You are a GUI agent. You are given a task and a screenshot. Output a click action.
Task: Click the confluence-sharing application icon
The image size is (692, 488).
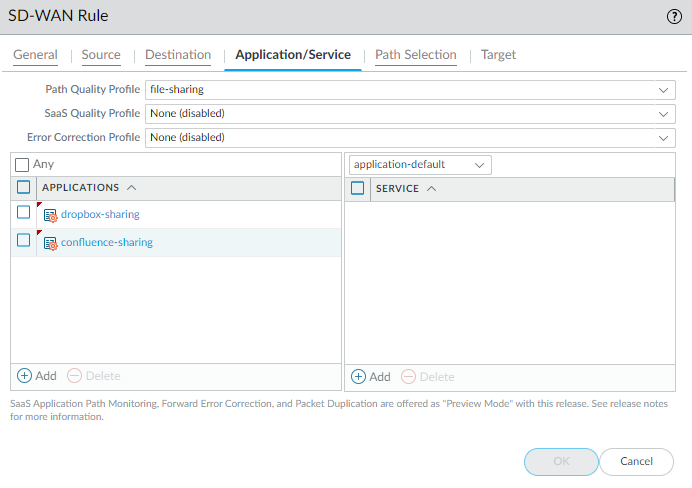point(51,242)
